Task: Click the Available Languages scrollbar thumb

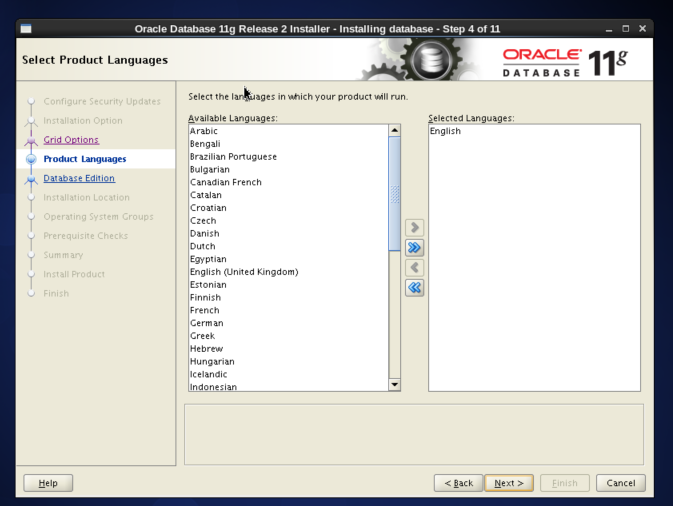Action: (394, 194)
